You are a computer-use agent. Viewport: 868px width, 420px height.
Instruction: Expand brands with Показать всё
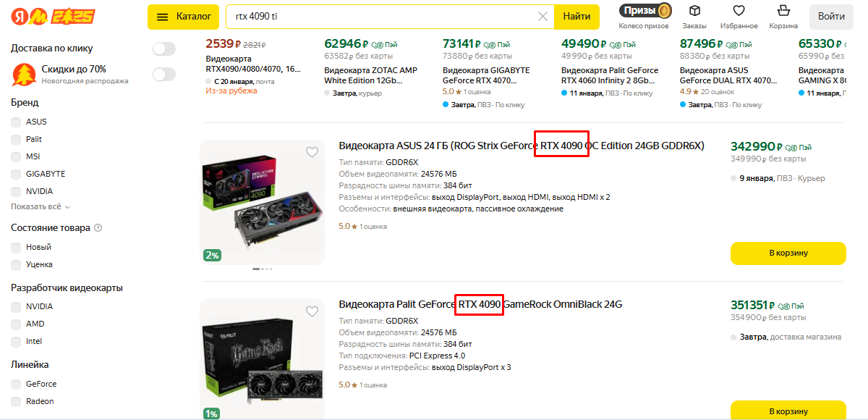[35, 206]
